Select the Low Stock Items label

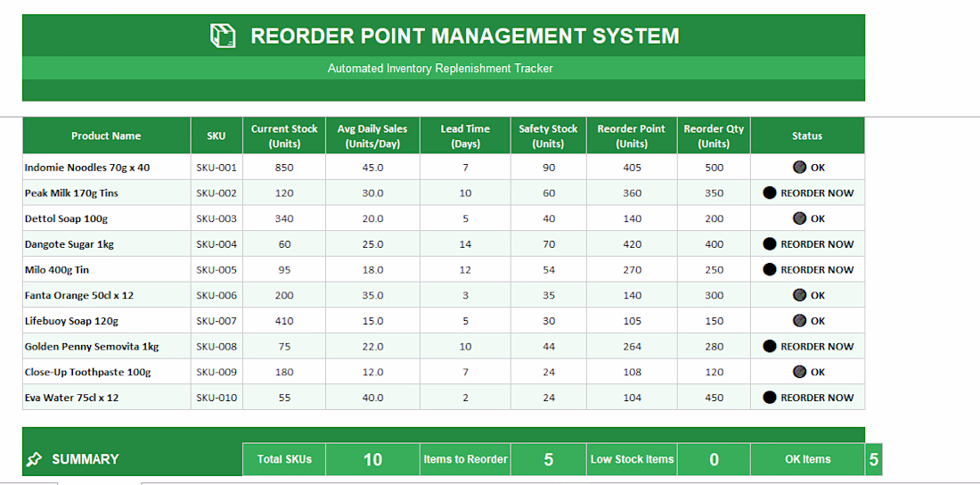(x=632, y=459)
